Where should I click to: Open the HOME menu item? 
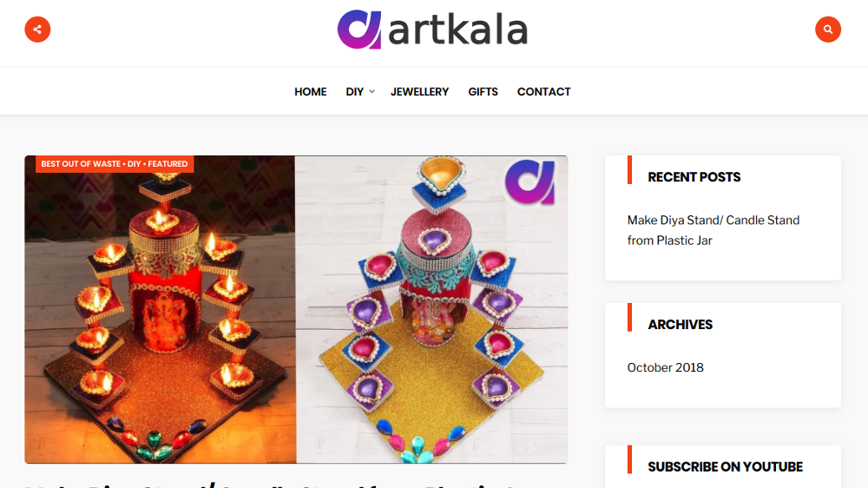pyautogui.click(x=311, y=92)
